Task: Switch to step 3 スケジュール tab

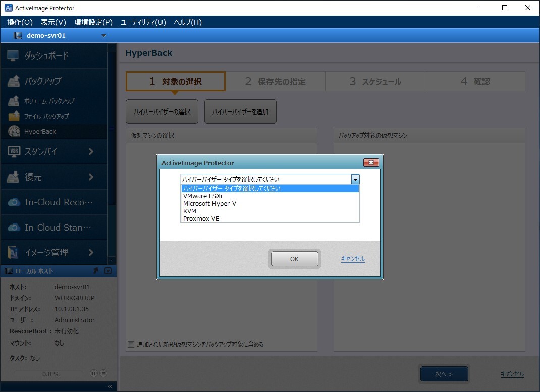Action: tap(375, 81)
